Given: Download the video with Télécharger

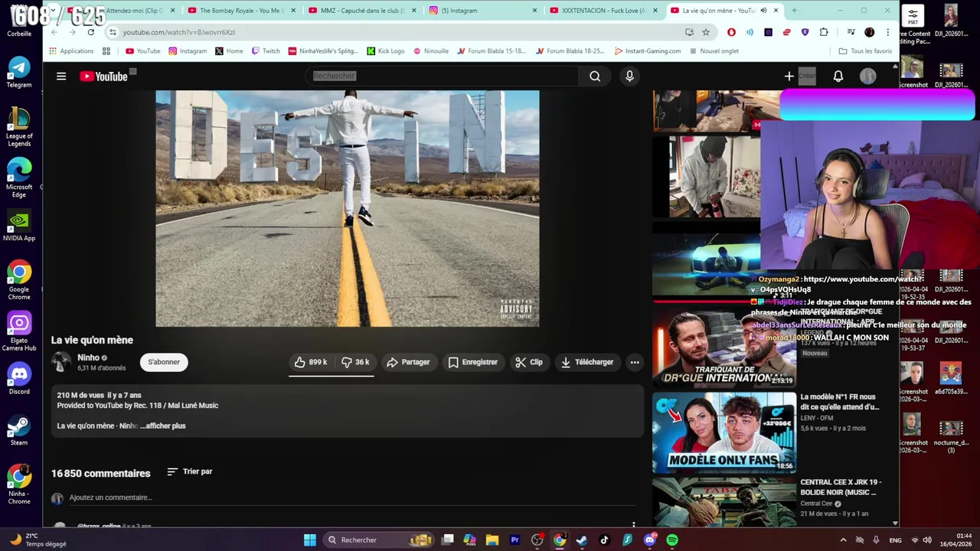Looking at the screenshot, I should (587, 362).
